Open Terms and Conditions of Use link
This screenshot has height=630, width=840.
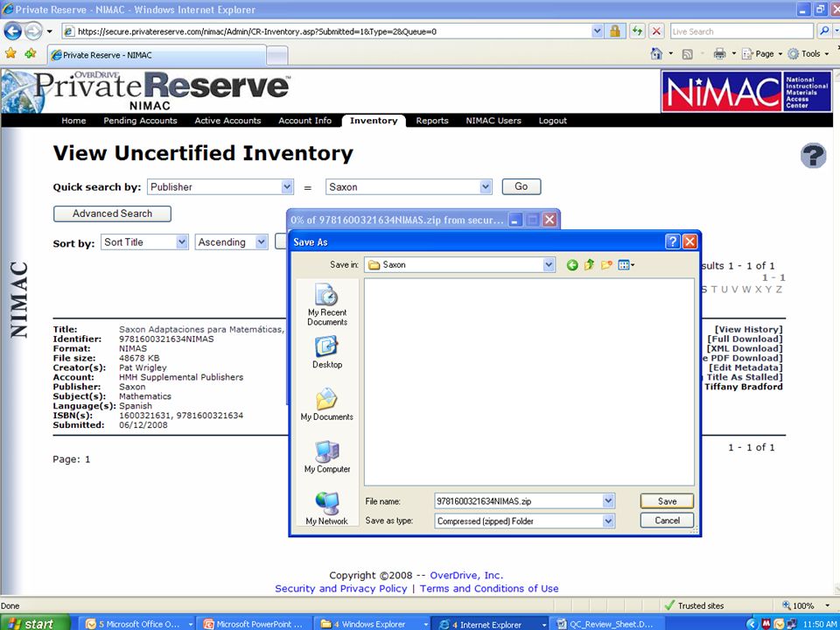point(489,588)
